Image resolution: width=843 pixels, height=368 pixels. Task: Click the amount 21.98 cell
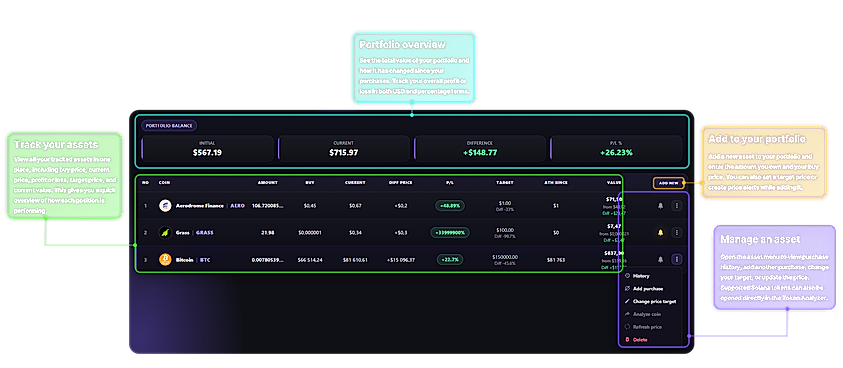point(268,233)
